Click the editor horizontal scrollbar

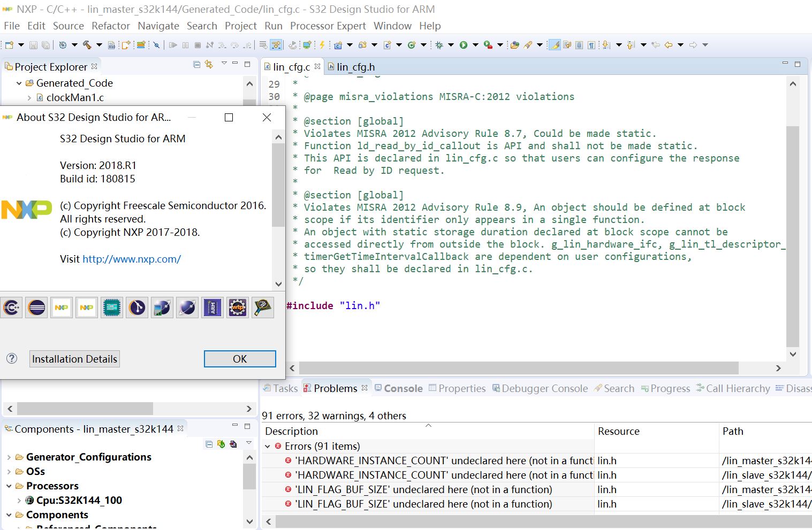click(518, 368)
